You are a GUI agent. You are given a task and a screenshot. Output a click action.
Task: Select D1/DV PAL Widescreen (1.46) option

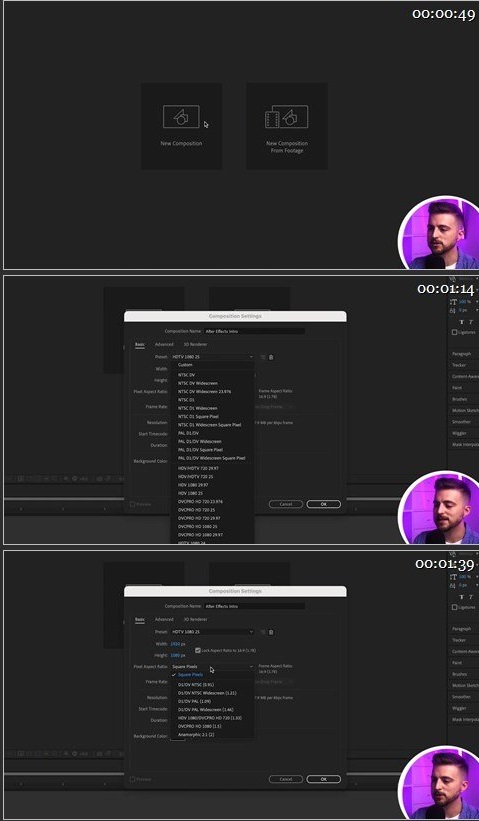(x=205, y=709)
